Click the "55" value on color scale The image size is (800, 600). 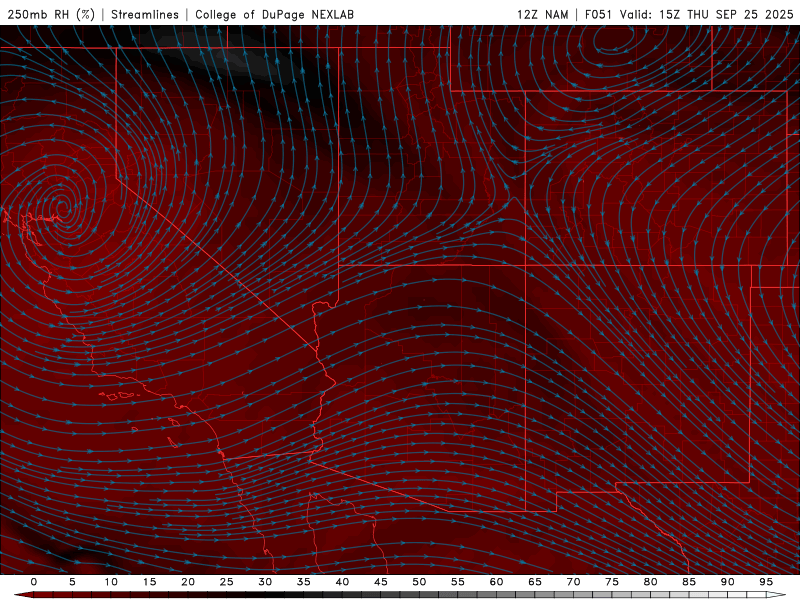[458, 582]
